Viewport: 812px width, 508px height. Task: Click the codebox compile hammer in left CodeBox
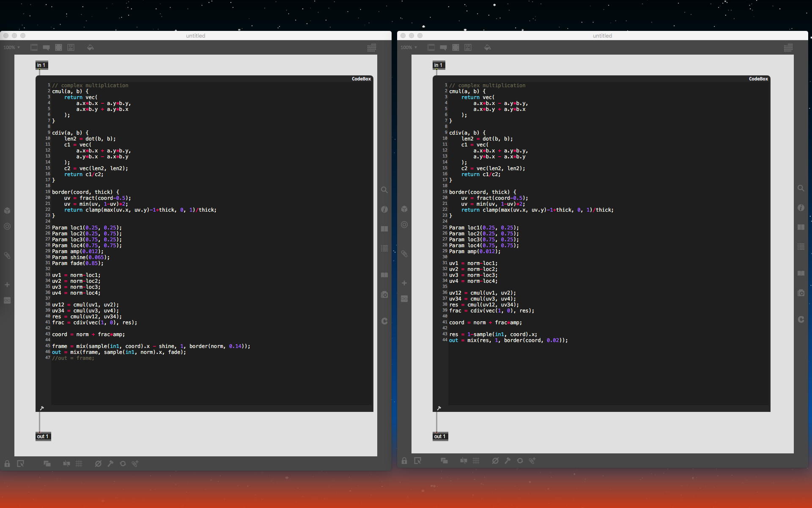[x=42, y=409]
